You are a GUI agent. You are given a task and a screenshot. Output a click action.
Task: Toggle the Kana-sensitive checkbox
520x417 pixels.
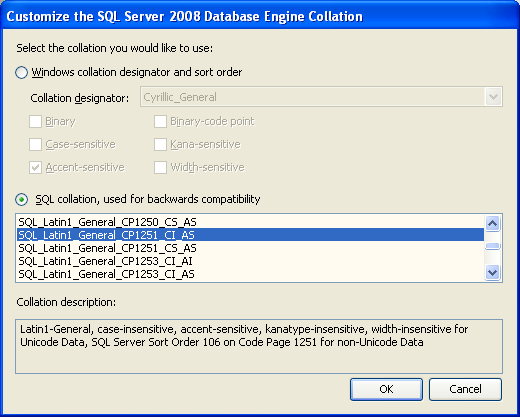(160, 145)
